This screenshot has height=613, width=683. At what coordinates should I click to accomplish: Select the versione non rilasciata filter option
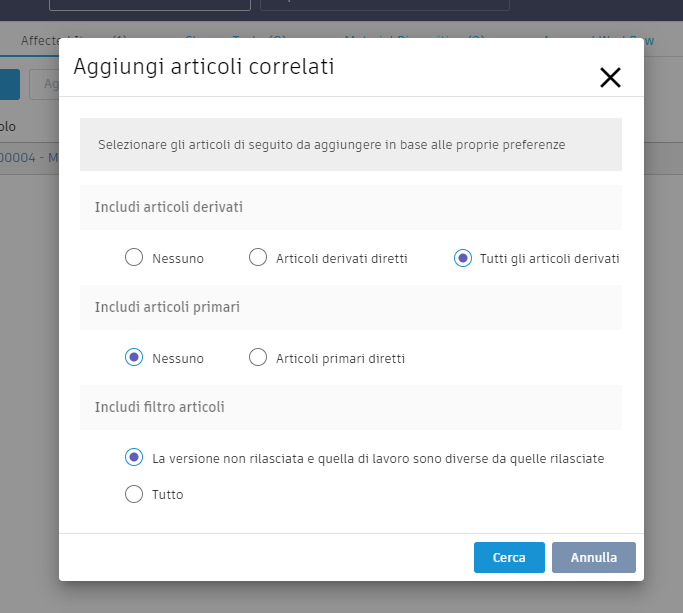tap(134, 457)
